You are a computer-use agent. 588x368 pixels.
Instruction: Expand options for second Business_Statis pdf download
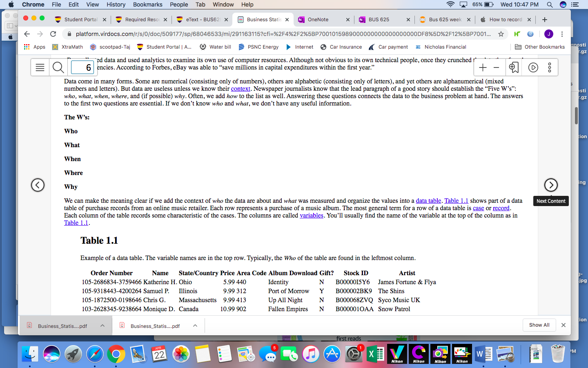pyautogui.click(x=195, y=325)
